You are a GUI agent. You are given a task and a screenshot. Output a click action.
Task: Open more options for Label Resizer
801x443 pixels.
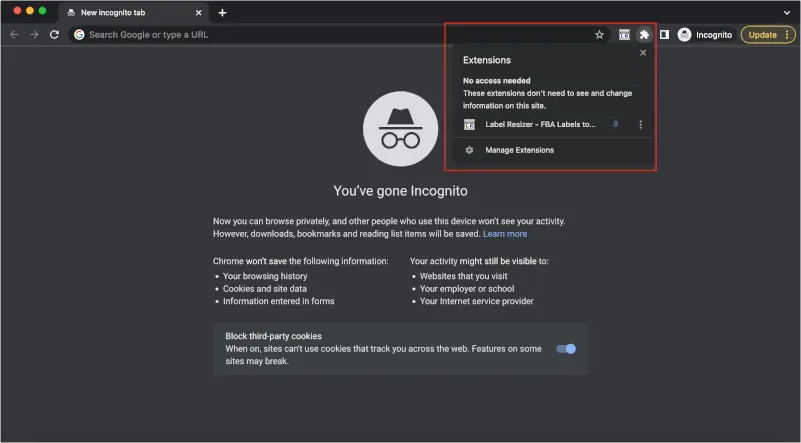coord(641,125)
